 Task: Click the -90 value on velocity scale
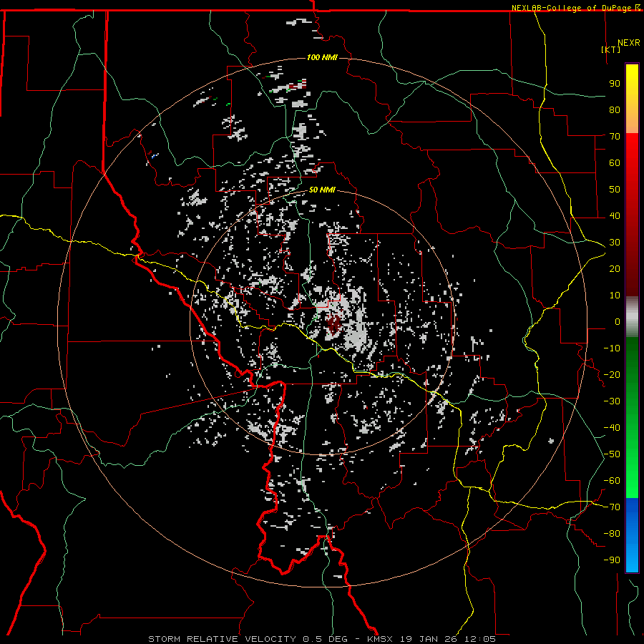point(612,560)
